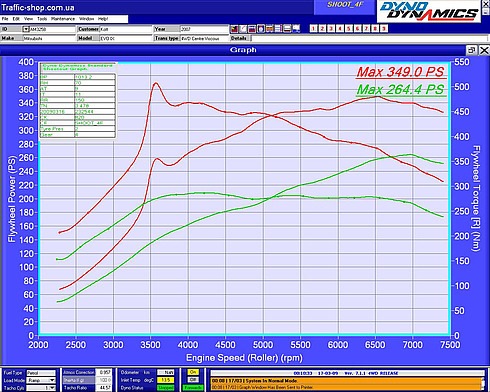
Task: Select numbered button 9
Action: (384, 29)
